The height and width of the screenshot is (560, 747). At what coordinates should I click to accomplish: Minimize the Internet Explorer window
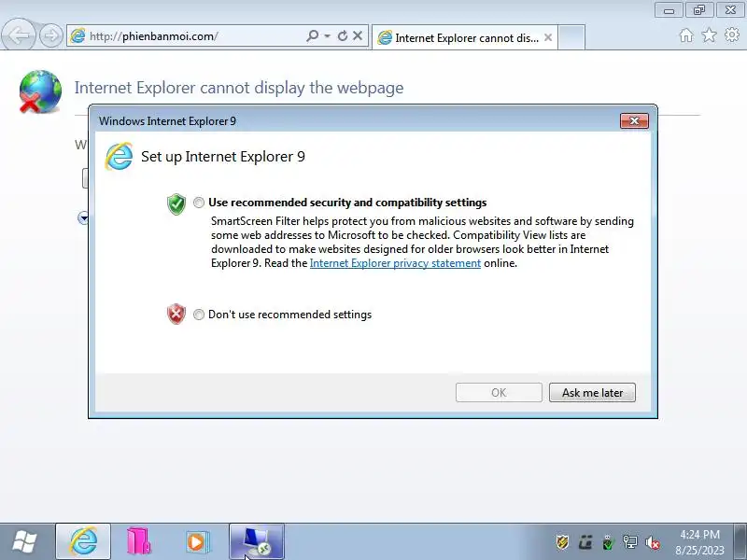pos(669,10)
